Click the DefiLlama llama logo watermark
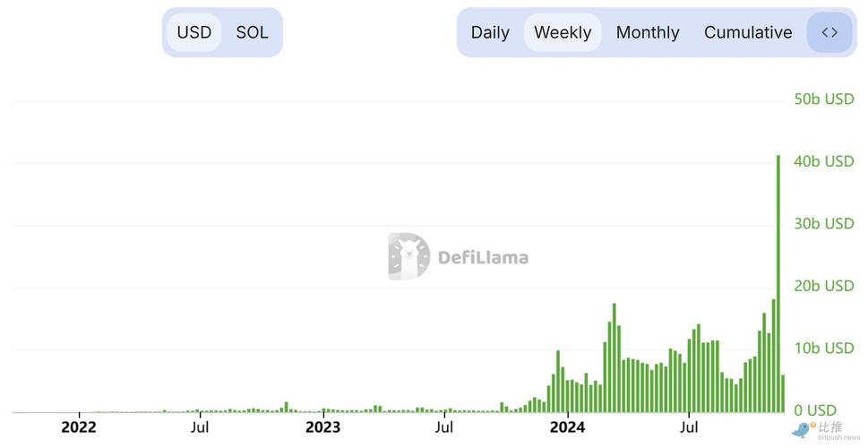 [409, 256]
